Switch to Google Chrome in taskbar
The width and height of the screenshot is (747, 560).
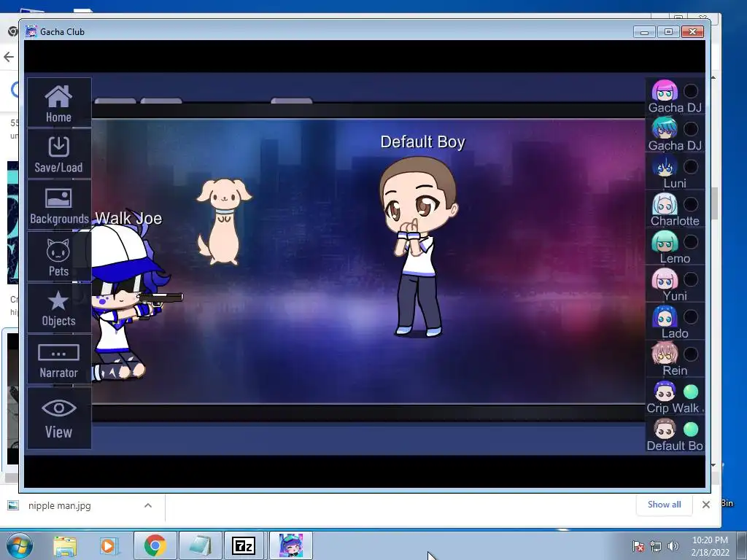point(155,546)
